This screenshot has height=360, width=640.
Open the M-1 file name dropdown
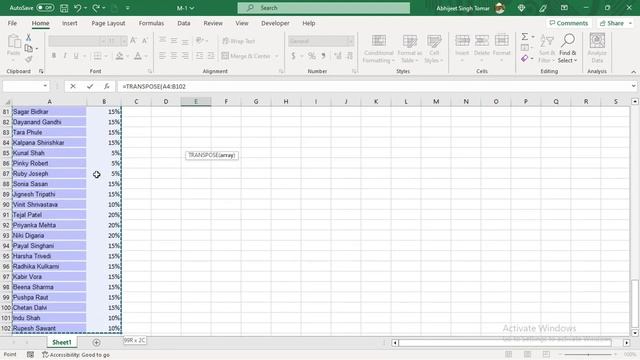point(185,8)
